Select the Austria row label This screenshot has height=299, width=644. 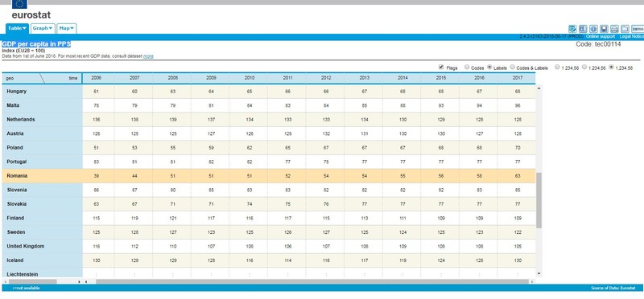[x=14, y=133]
